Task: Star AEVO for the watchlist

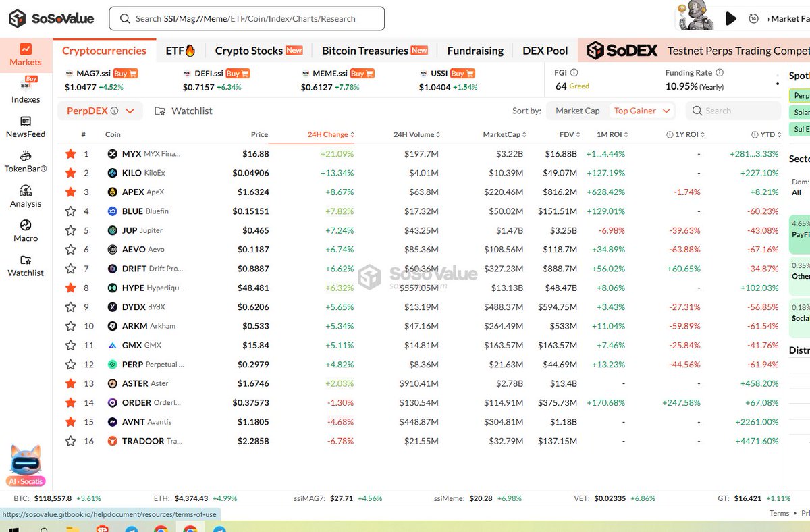Action: pyautogui.click(x=70, y=249)
